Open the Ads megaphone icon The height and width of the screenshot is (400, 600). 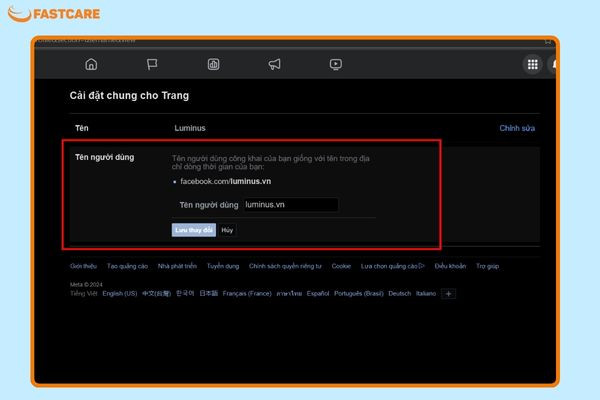pos(274,64)
